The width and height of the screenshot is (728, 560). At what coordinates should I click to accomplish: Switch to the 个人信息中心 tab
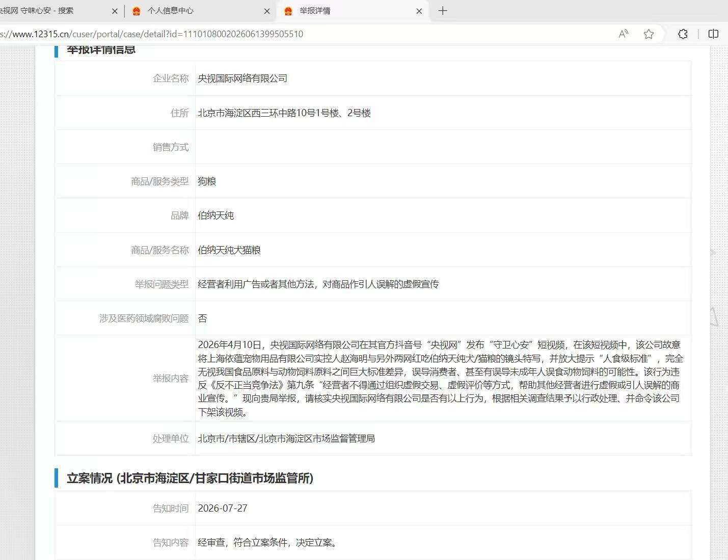click(199, 11)
